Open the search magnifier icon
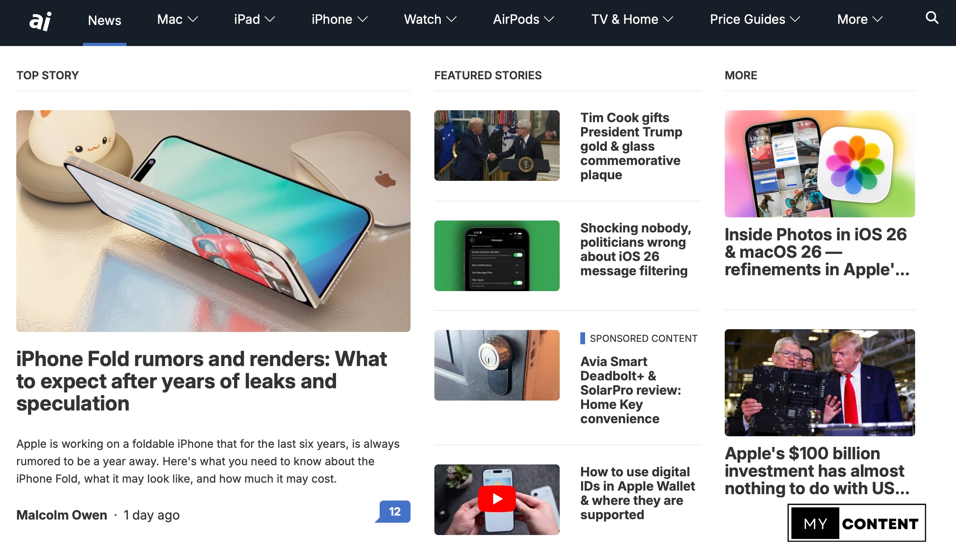Image resolution: width=956 pixels, height=560 pixels. coord(932,18)
